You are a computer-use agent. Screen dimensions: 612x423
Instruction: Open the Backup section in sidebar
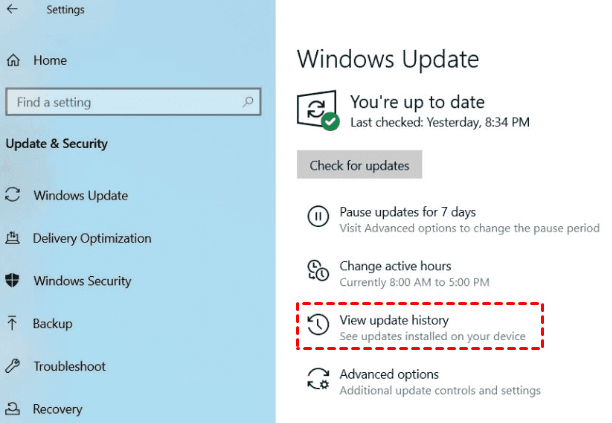52,324
